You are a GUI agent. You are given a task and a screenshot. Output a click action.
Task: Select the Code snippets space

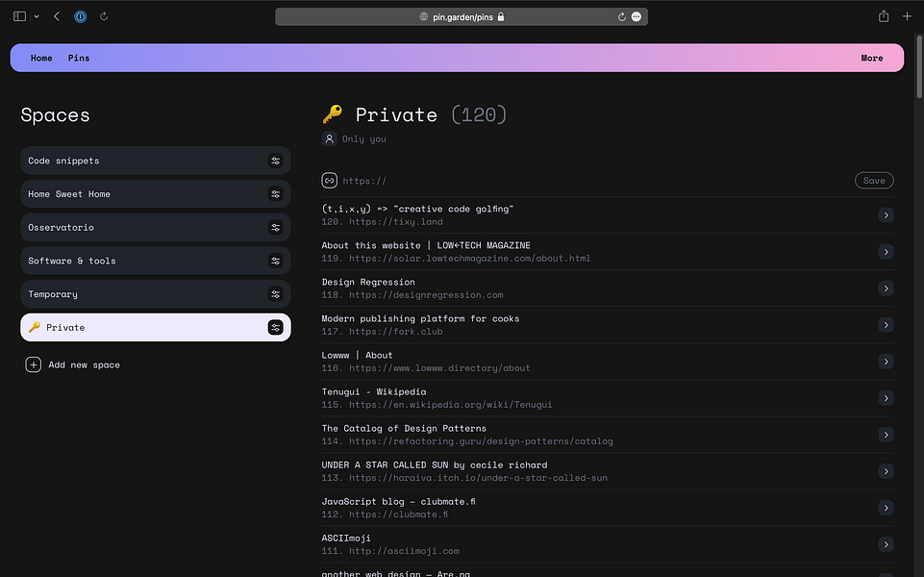[156, 161]
